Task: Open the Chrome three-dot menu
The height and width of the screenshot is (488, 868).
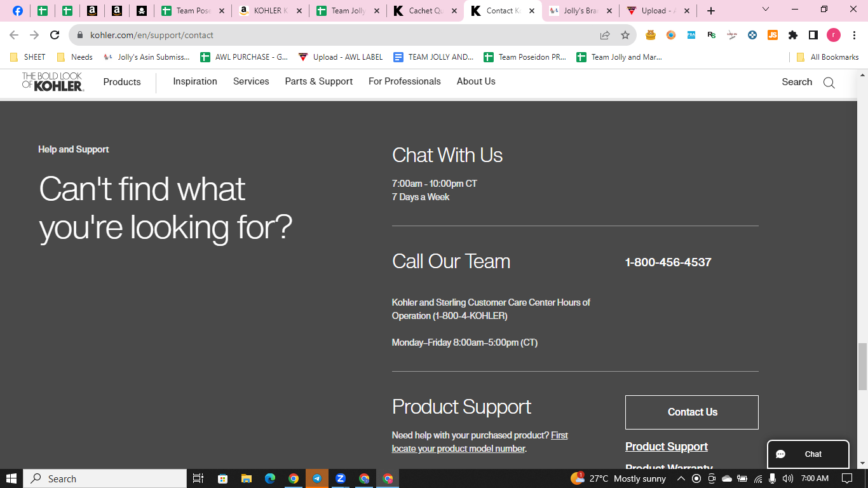Action: (x=853, y=36)
